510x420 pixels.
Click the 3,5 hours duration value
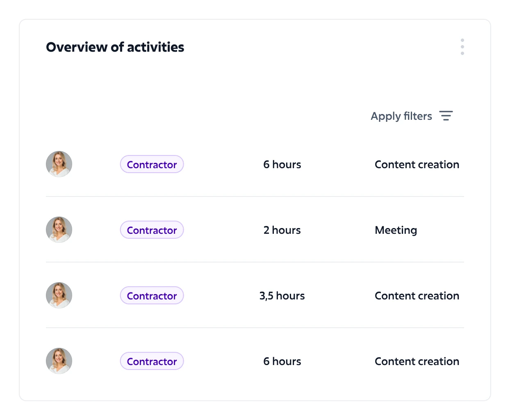282,296
